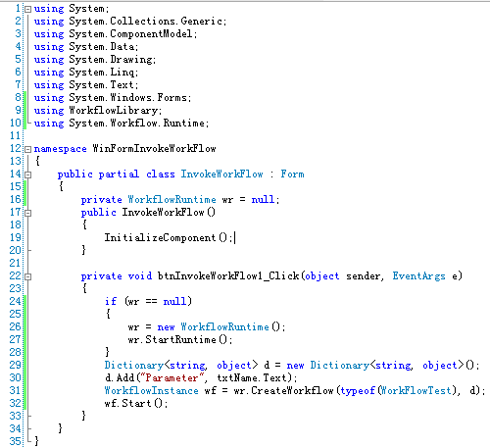
Task: Click 'EventArgs' parameter type on line 22
Action: click(418, 276)
